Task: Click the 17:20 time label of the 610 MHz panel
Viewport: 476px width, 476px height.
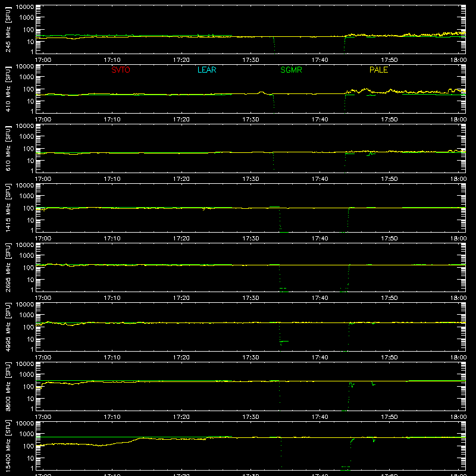Action: click(x=181, y=179)
